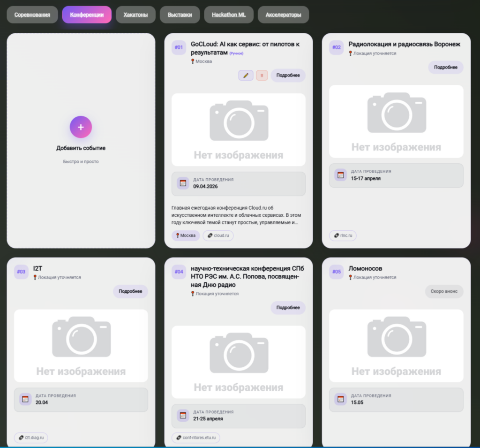Open the conf-ntores.etu.ru link chip

click(x=196, y=438)
